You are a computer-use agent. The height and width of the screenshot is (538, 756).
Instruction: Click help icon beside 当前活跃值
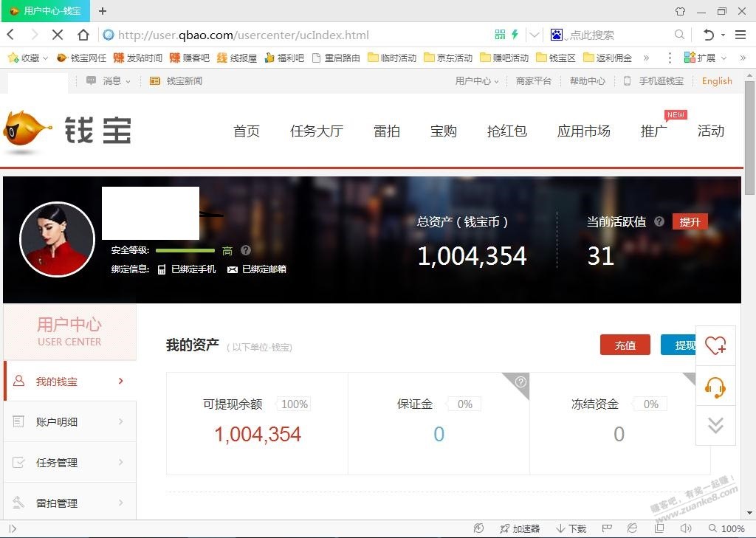tap(659, 221)
